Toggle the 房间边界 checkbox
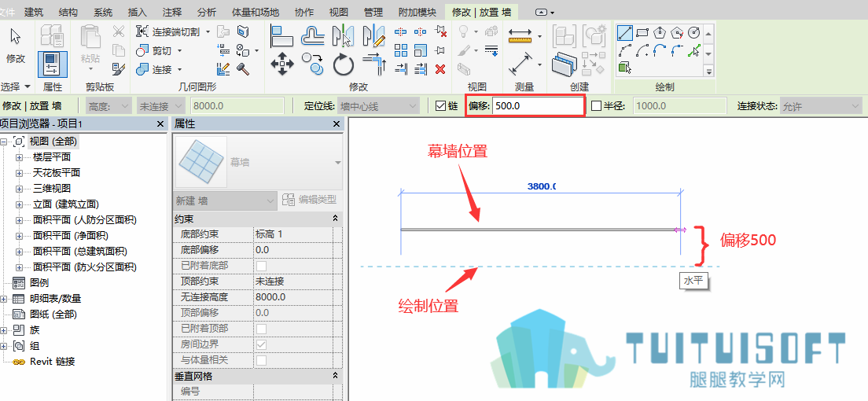Image resolution: width=868 pixels, height=401 pixels. tap(261, 344)
